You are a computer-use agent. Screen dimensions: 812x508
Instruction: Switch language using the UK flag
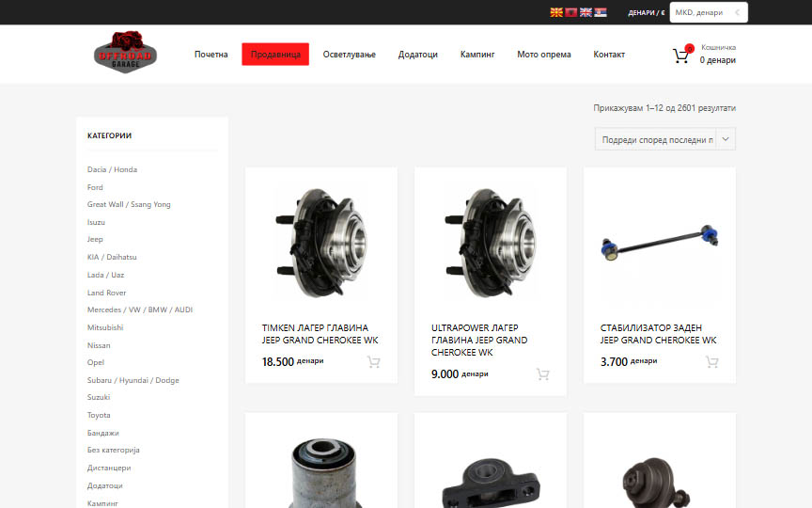(x=586, y=12)
